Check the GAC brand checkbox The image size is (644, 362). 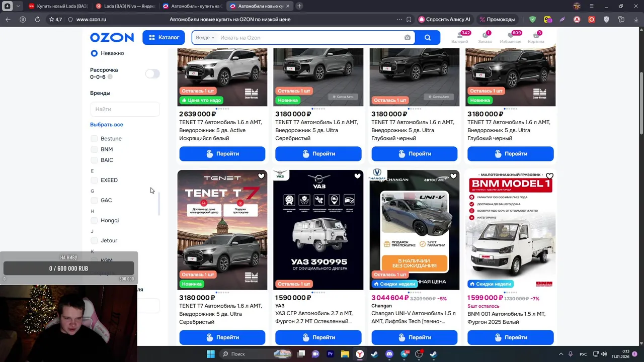[94, 200]
